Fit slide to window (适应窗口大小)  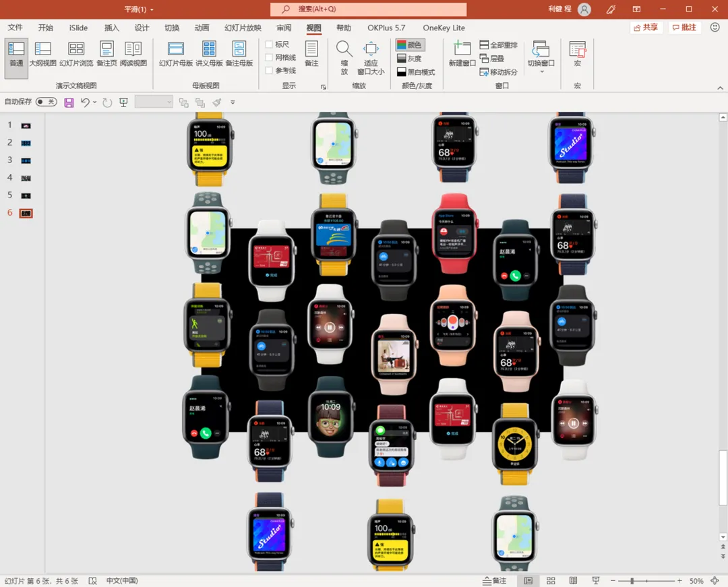click(371, 57)
